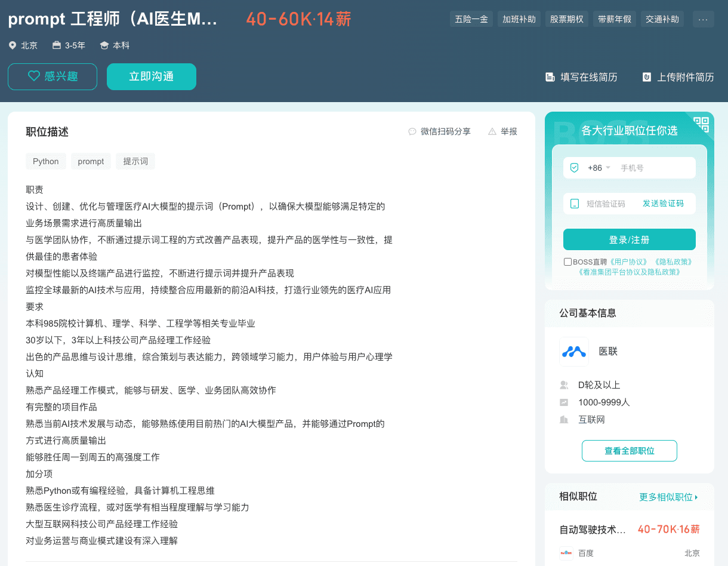Open WeChat scan share via speech bubble icon
The image size is (728, 566).
pyautogui.click(x=412, y=131)
